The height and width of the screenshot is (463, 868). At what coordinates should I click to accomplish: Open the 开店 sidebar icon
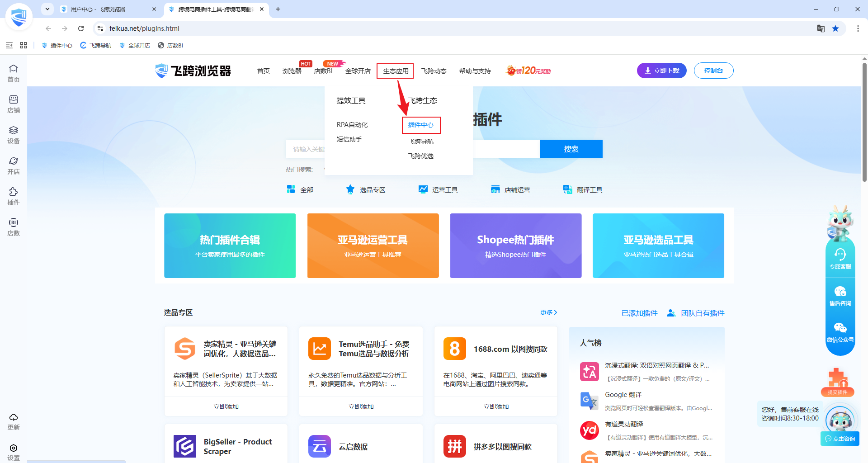point(14,165)
